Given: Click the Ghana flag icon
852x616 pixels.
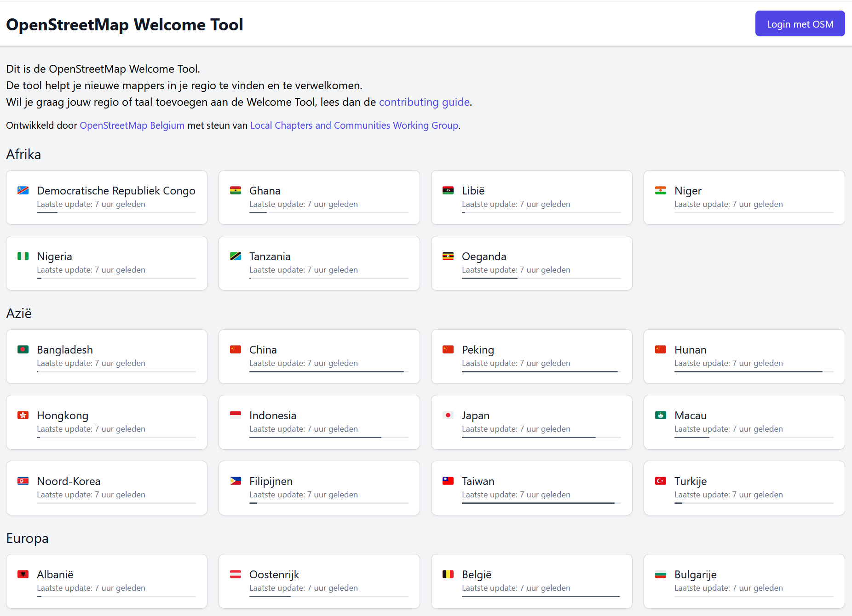Looking at the screenshot, I should coord(236,190).
